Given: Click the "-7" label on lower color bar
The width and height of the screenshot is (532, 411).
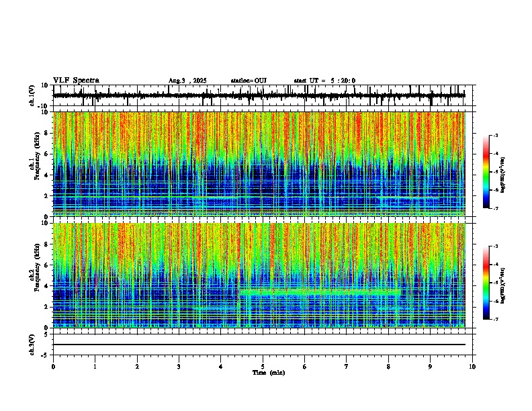Looking at the screenshot, I should pos(495,320).
